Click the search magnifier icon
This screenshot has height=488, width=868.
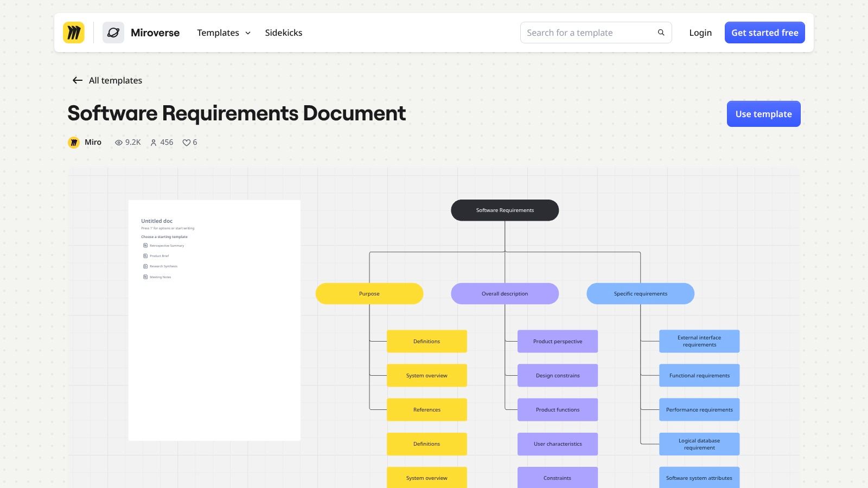[x=661, y=33]
